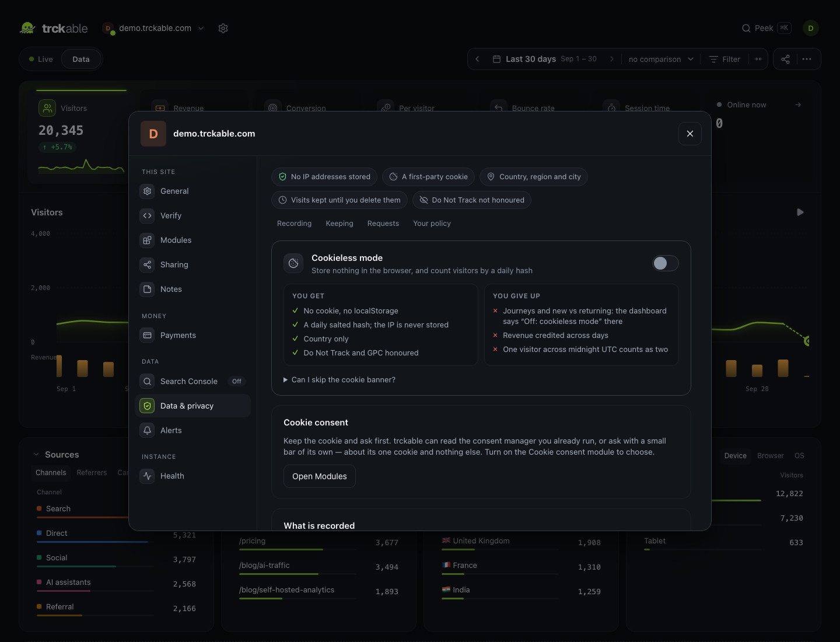840x642 pixels.
Task: Open the no comparison dropdown
Action: 661,59
